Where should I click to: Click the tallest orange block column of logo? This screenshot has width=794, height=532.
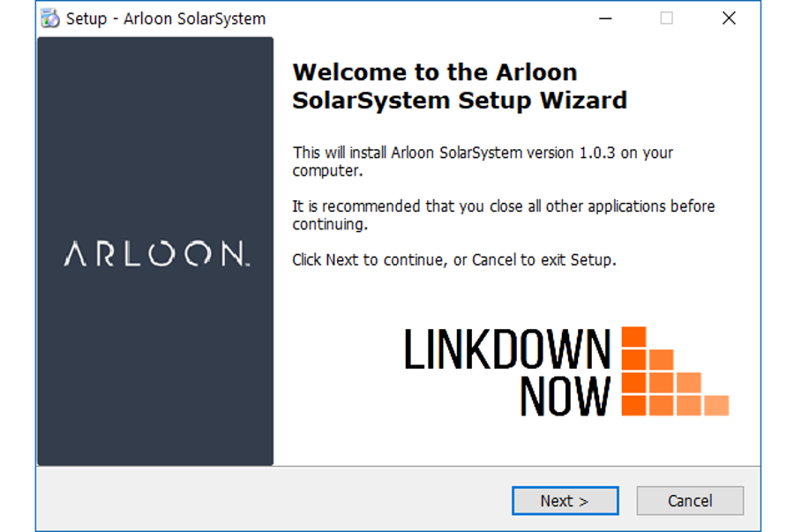point(634,371)
